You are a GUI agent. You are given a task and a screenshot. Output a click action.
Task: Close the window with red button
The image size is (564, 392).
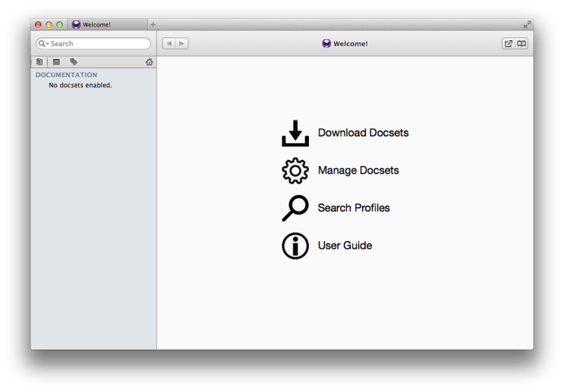pos(38,24)
